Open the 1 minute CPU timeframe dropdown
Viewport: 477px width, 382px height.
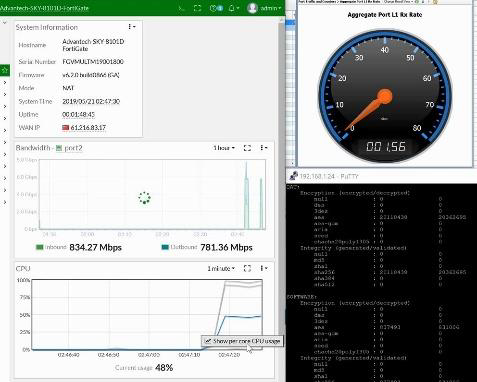(x=221, y=268)
